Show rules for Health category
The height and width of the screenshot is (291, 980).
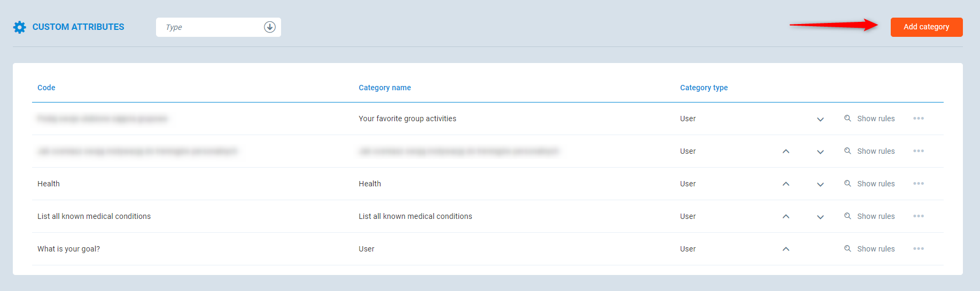click(869, 184)
